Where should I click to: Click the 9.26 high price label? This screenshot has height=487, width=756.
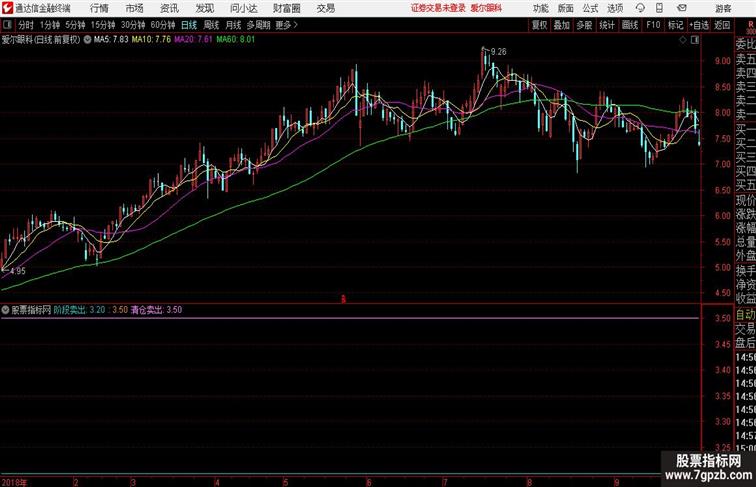499,52
